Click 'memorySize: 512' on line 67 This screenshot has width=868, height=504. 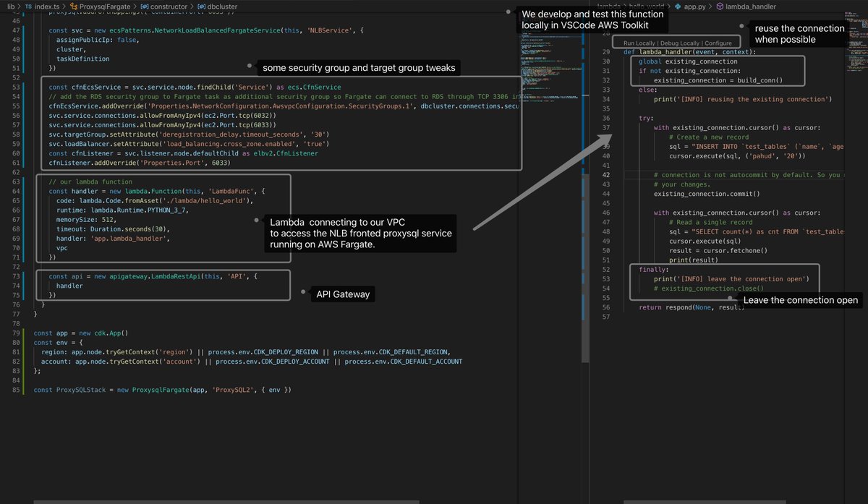pos(85,219)
